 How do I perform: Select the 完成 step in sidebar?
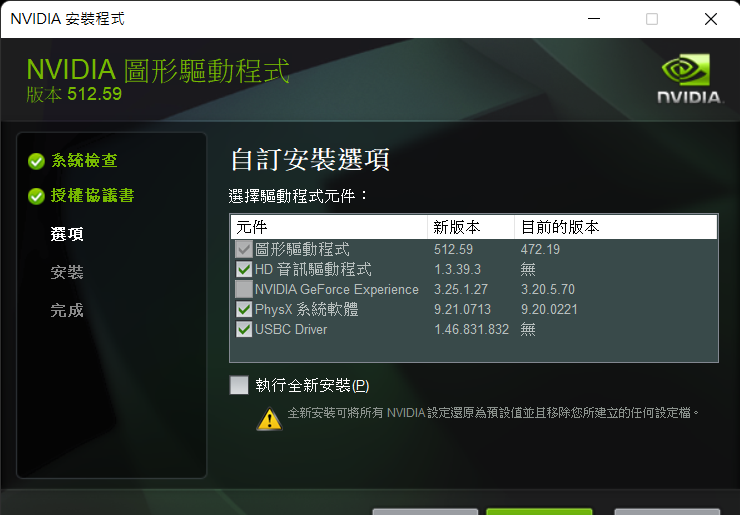(67, 310)
